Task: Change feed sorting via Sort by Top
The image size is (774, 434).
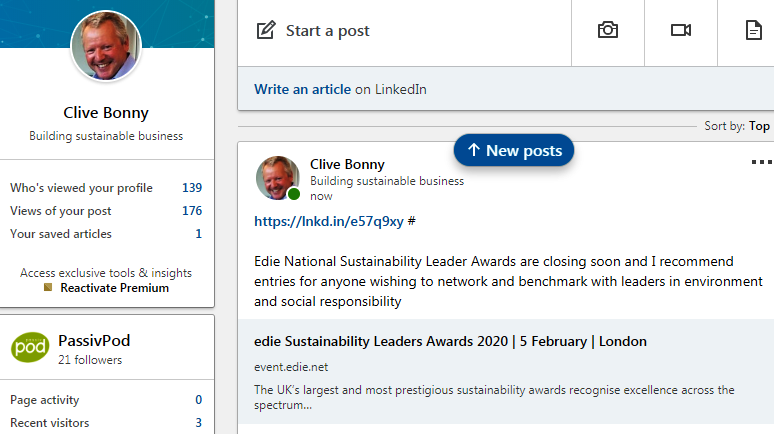Action: (737, 126)
